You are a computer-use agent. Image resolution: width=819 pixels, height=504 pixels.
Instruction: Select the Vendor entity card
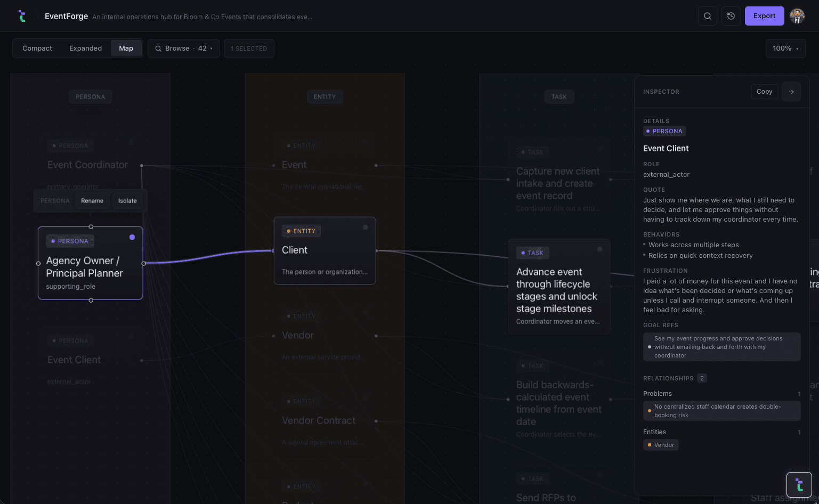click(325, 336)
